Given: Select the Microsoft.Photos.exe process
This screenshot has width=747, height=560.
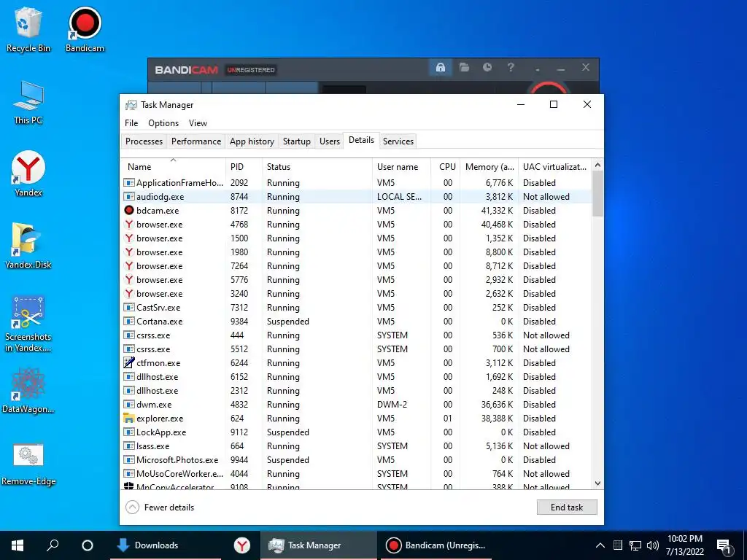Looking at the screenshot, I should [356, 459].
